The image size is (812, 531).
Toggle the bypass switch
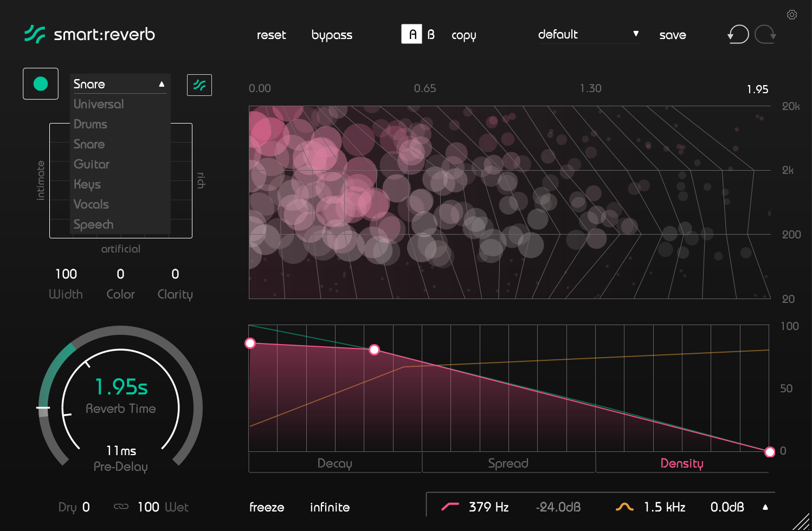coord(332,35)
